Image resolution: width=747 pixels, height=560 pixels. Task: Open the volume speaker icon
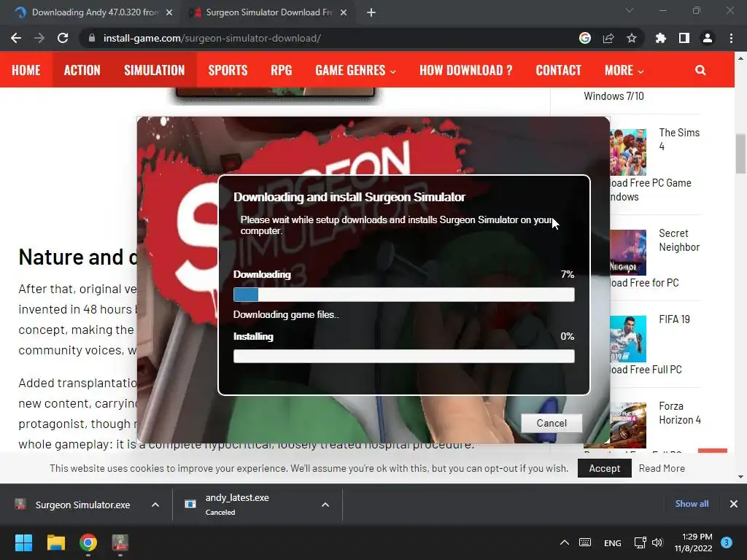657,542
